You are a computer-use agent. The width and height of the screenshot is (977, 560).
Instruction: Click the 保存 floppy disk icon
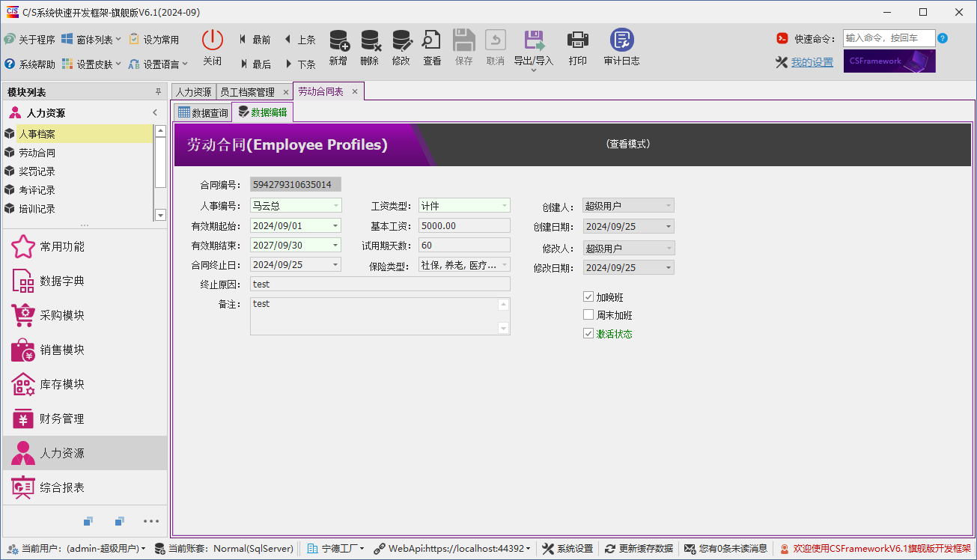click(464, 40)
